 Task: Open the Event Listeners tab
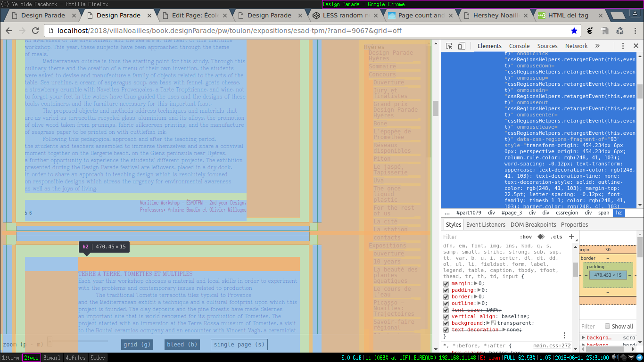[486, 225]
